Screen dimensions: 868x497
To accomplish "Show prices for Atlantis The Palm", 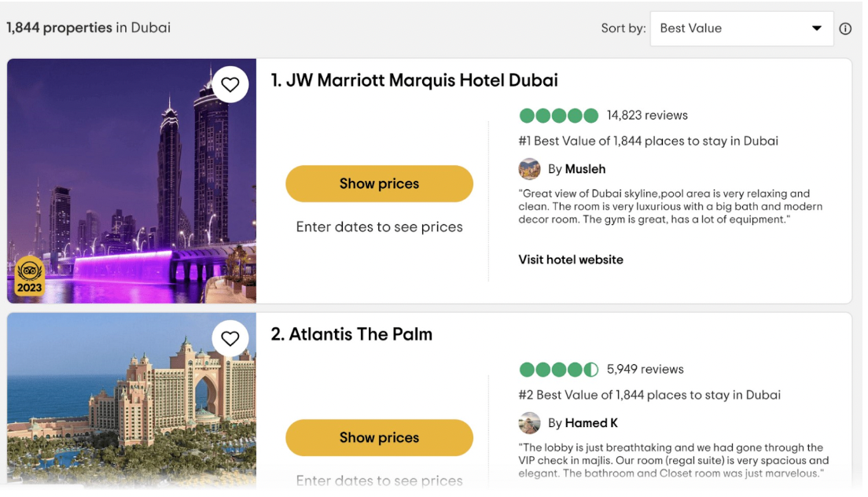I will point(379,437).
